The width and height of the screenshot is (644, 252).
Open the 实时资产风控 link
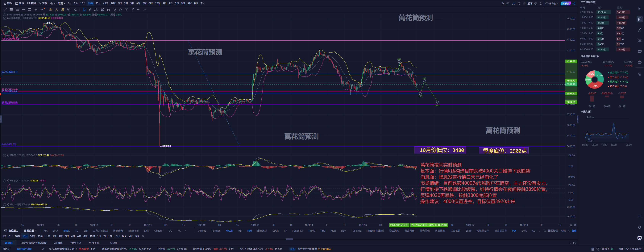click(24, 249)
